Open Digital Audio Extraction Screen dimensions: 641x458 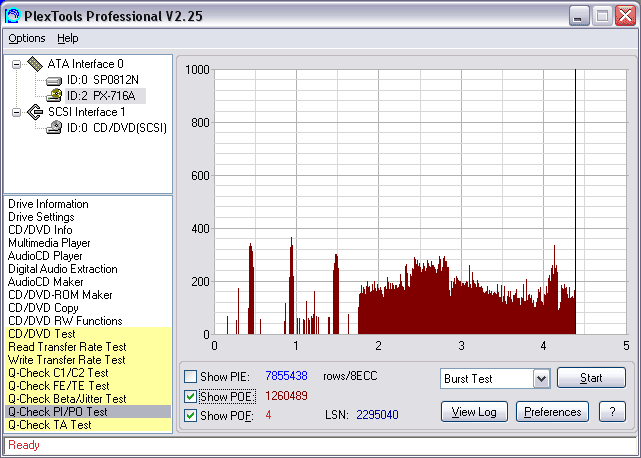[63, 269]
